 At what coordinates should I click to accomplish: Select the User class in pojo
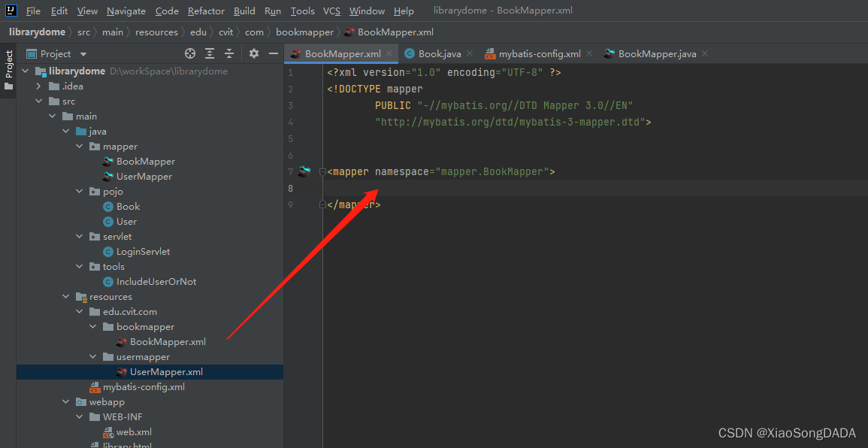tap(126, 221)
